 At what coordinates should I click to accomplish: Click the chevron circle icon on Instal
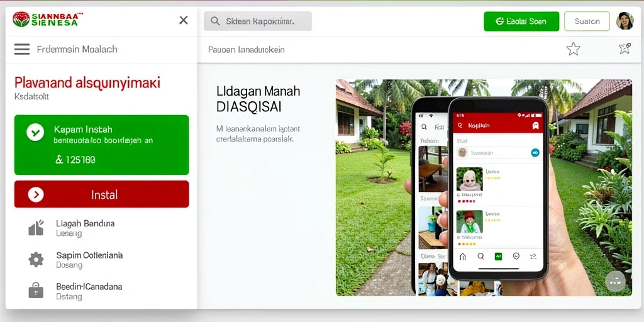click(x=36, y=194)
